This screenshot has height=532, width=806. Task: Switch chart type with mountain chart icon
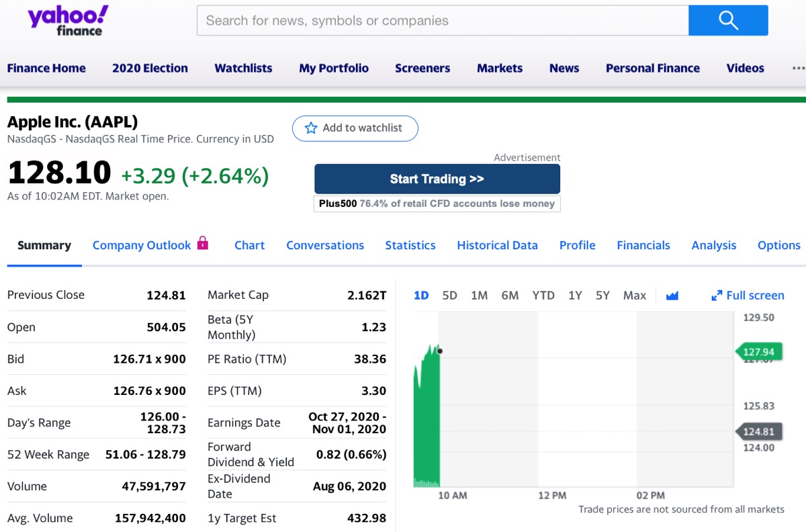pyautogui.click(x=672, y=296)
